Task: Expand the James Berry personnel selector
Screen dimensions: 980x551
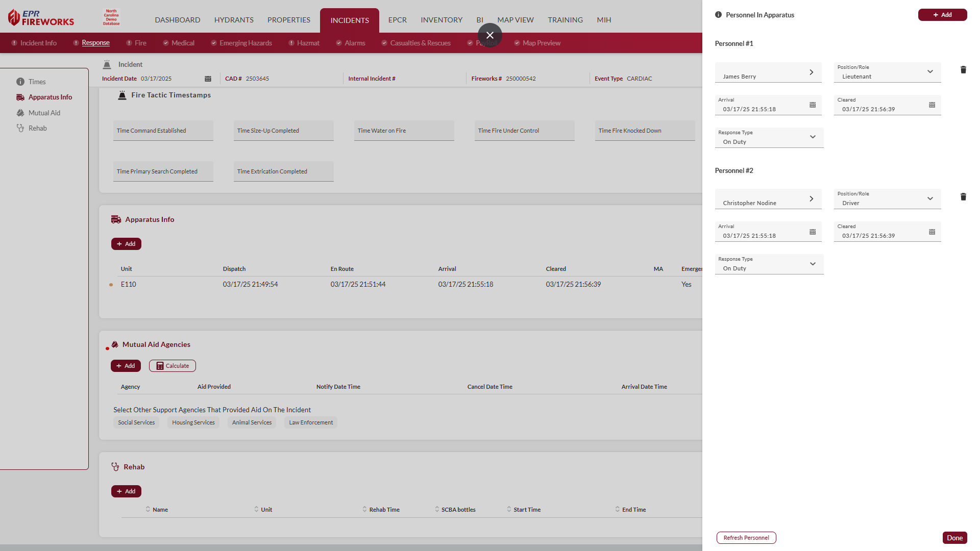Action: [x=768, y=72]
